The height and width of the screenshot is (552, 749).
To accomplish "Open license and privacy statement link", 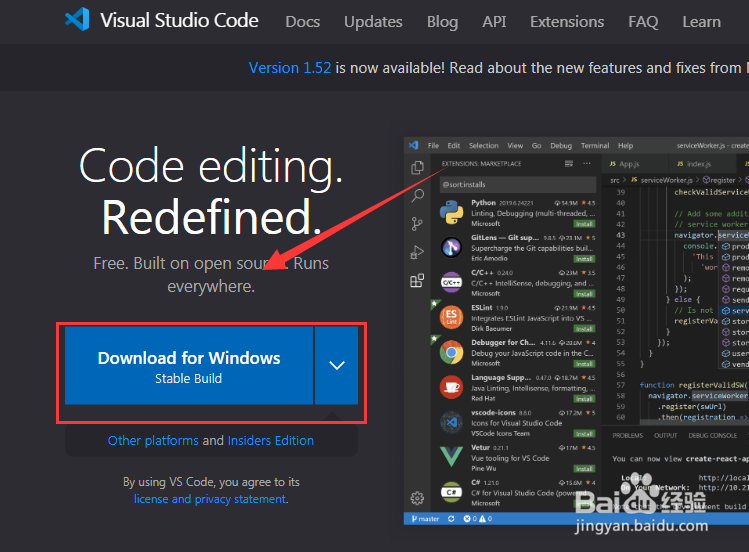I will click(211, 499).
